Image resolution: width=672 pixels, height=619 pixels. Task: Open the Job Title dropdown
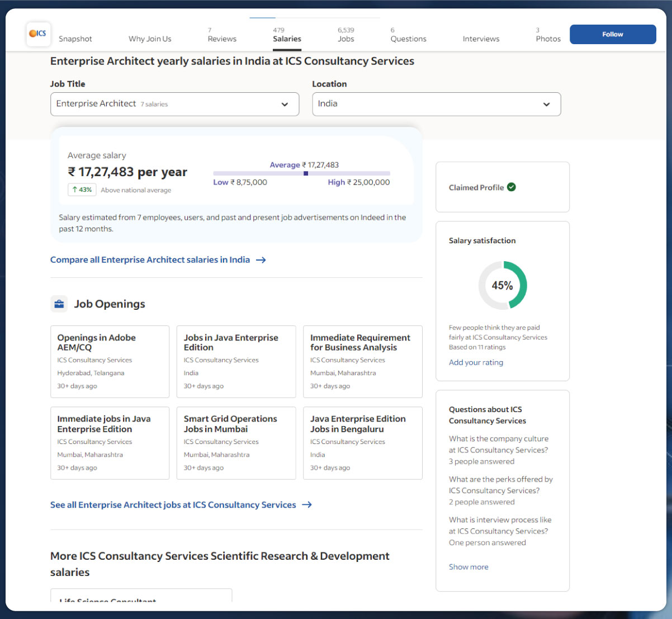[175, 104]
